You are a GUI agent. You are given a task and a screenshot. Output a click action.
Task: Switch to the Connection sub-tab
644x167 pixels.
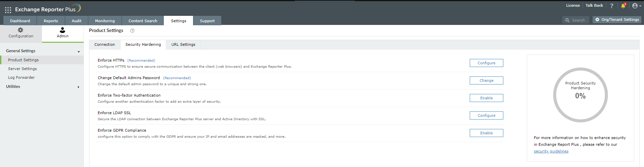click(x=105, y=44)
